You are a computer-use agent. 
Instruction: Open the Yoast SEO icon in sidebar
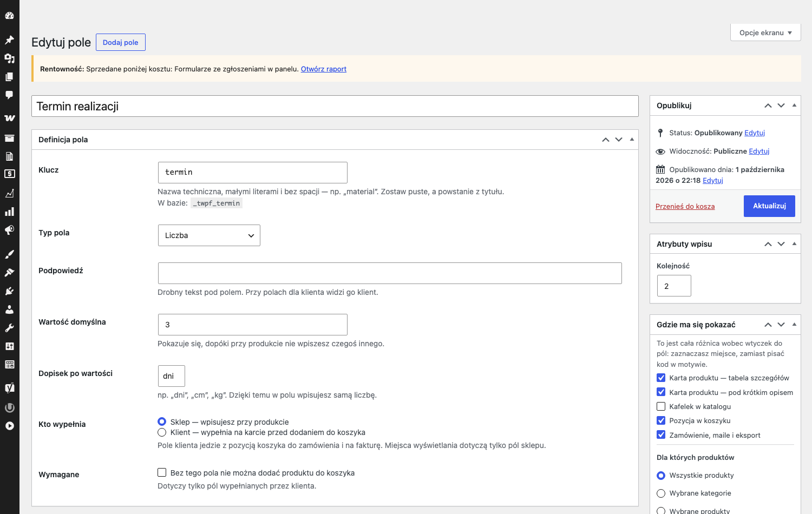[x=9, y=387]
